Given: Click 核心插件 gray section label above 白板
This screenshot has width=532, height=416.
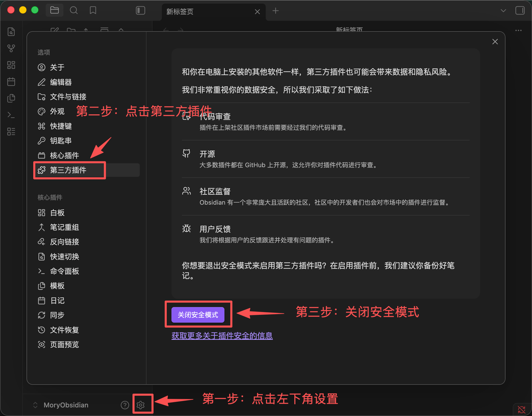Looking at the screenshot, I should pyautogui.click(x=50, y=198).
